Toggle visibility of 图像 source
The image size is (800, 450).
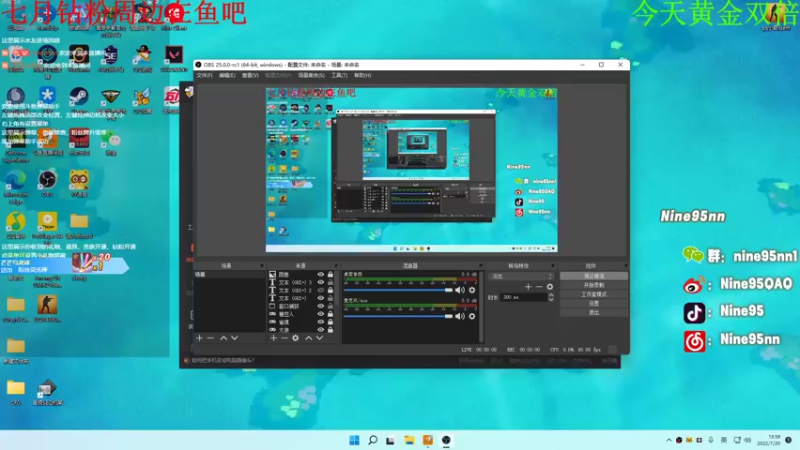click(320, 274)
